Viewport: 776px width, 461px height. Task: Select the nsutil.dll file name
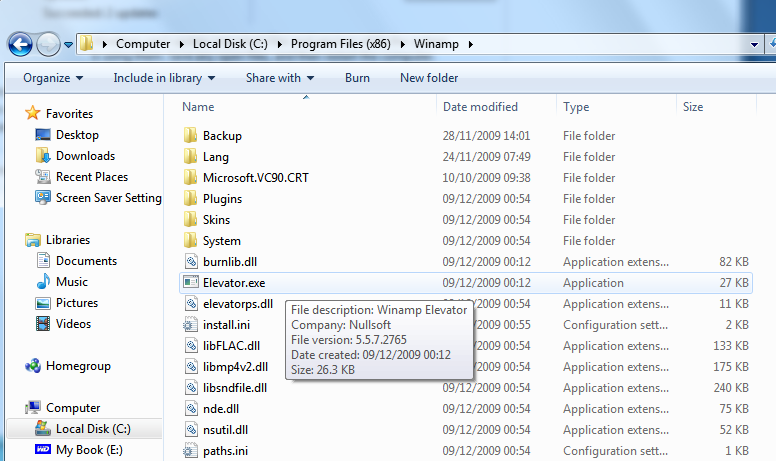(225, 430)
